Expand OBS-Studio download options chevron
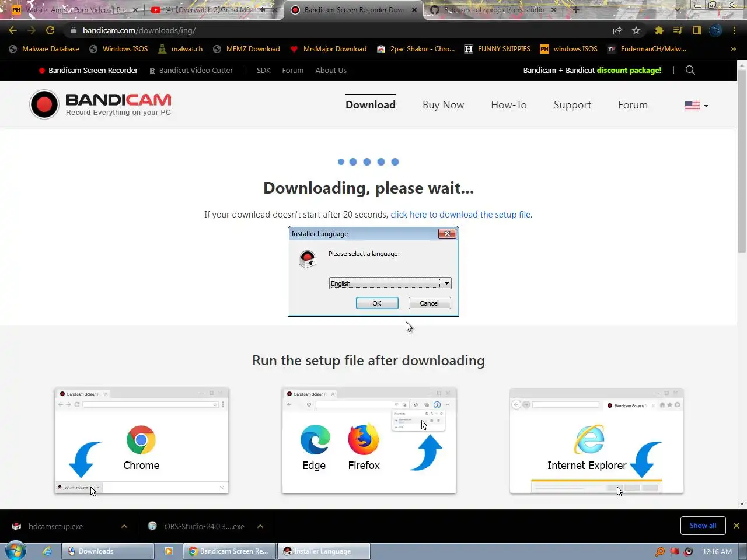The image size is (747, 560). point(260,526)
